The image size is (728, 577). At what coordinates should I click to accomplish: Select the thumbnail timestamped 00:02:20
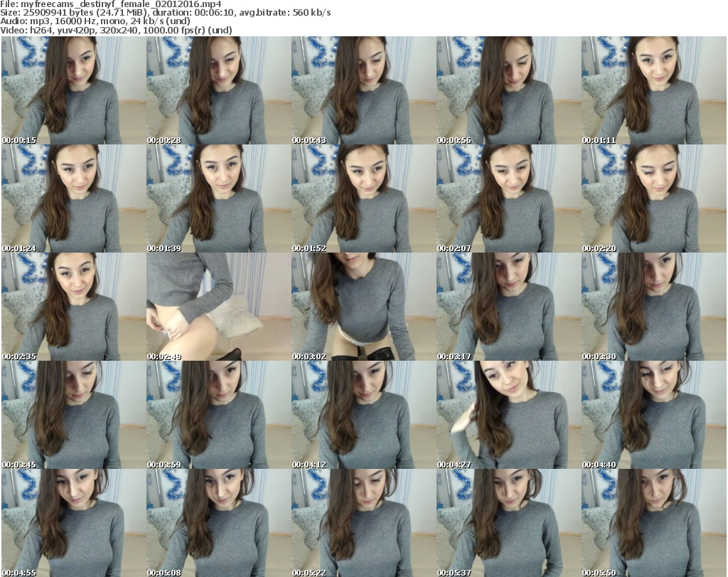[654, 198]
